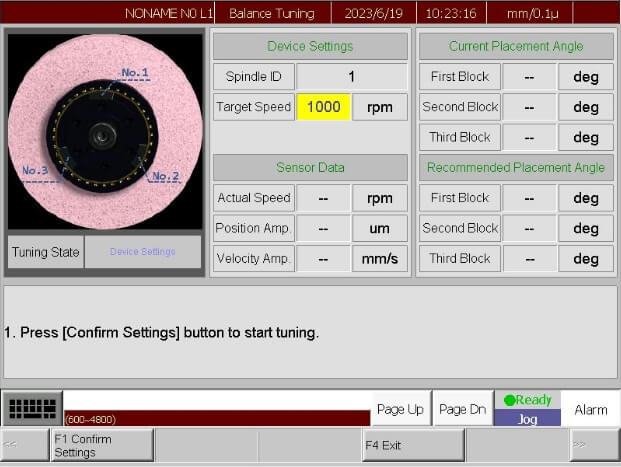Click the (600~4800) range hint bar
Image resolution: width=621 pixels, height=467 pixels.
tap(217, 418)
